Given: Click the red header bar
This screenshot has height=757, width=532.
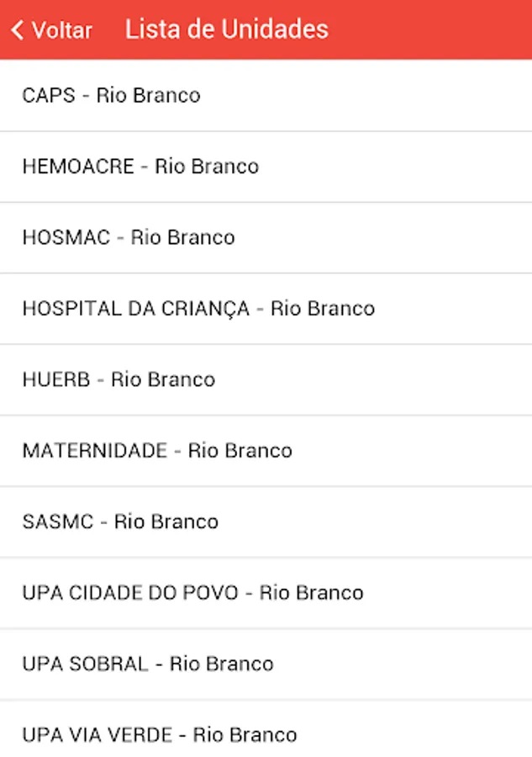Looking at the screenshot, I should click(420, 29).
